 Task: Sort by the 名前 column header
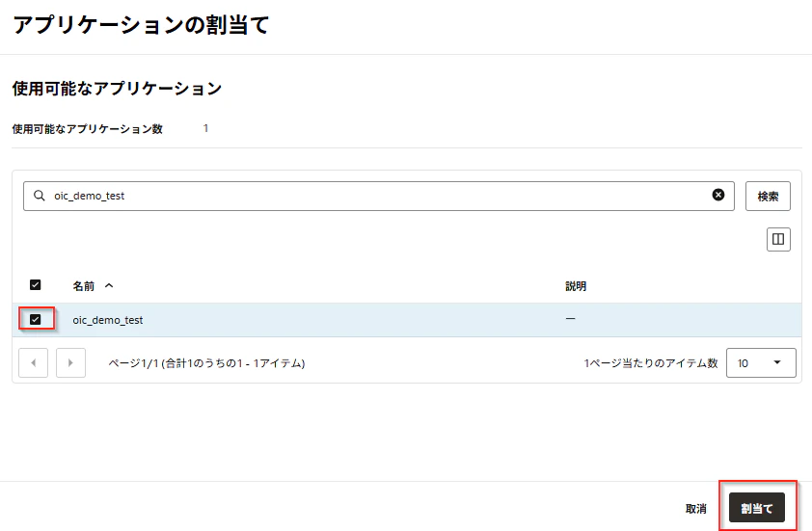(x=83, y=285)
